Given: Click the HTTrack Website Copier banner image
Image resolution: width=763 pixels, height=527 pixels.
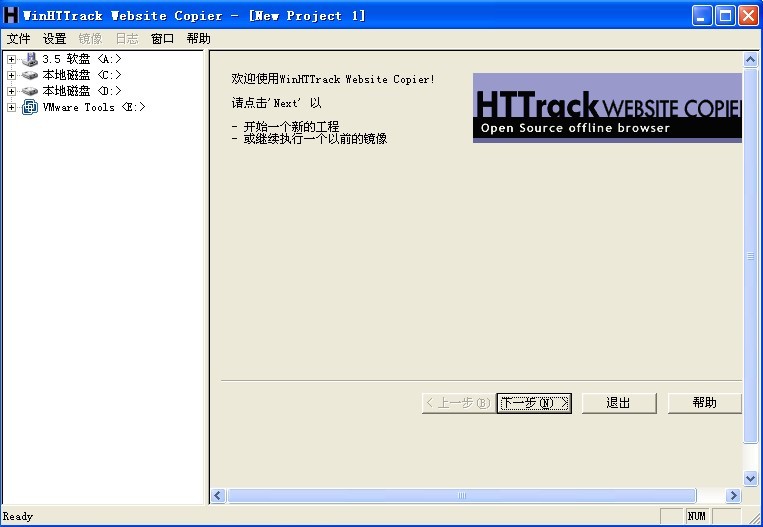Looking at the screenshot, I should pos(607,108).
